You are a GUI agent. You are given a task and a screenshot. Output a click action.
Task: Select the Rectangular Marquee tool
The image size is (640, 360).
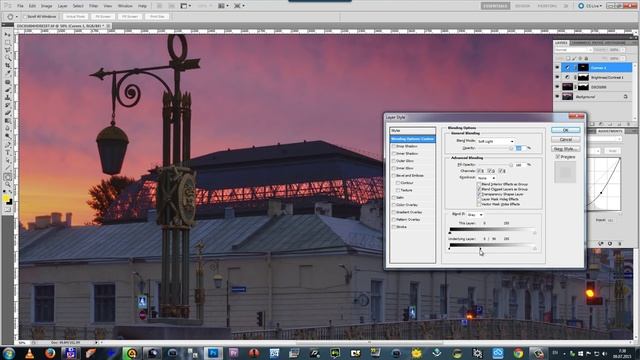pyautogui.click(x=7, y=43)
